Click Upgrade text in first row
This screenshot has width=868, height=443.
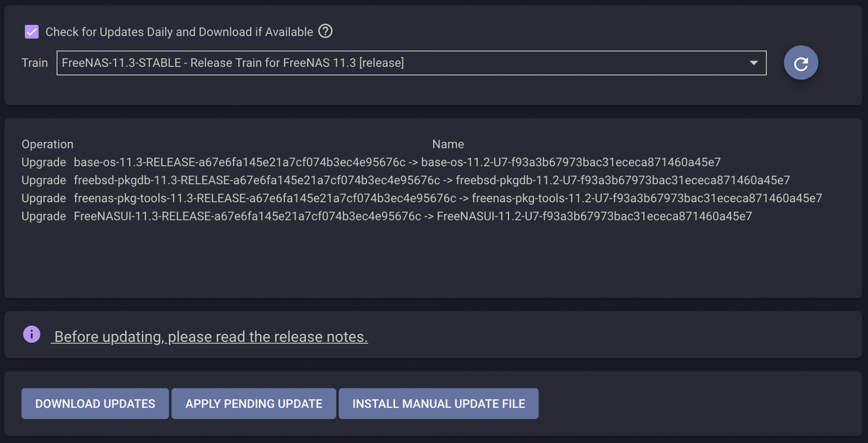tap(44, 163)
